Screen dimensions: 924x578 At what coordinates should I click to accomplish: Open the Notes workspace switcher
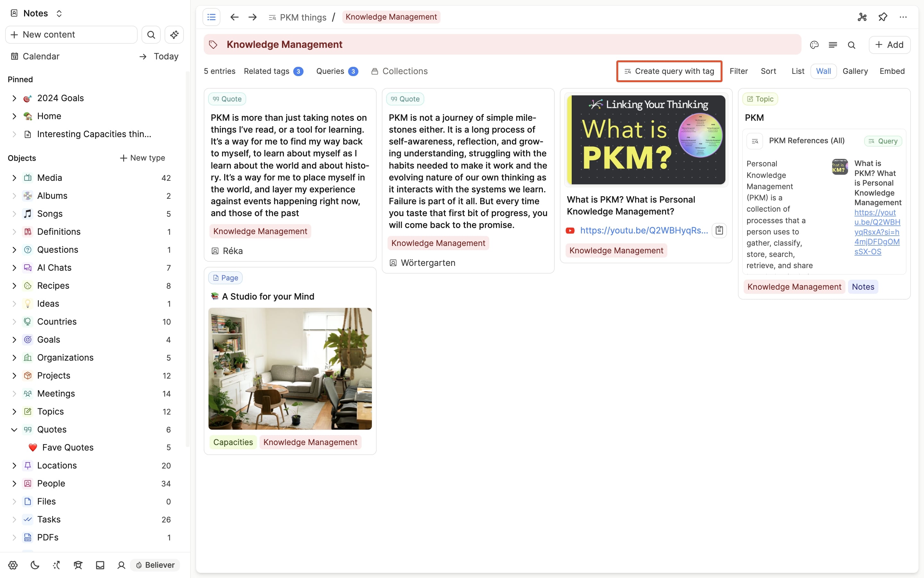pyautogui.click(x=36, y=13)
